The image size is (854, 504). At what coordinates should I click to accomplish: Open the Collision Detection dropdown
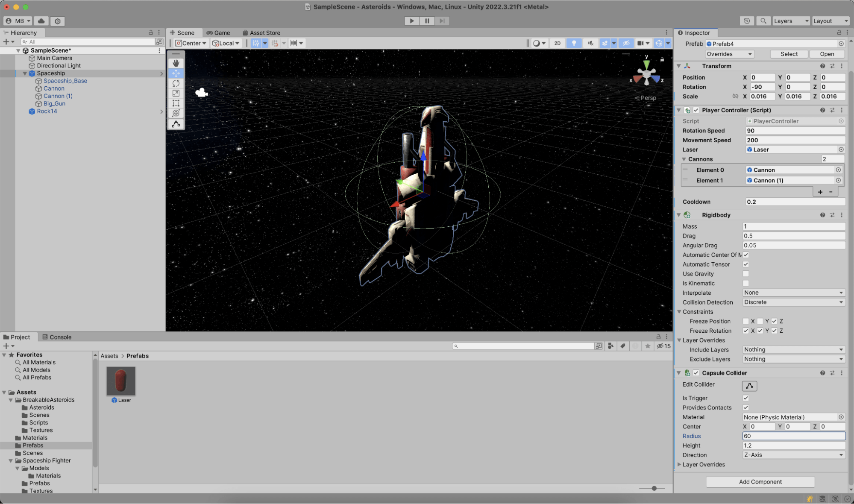(x=793, y=302)
